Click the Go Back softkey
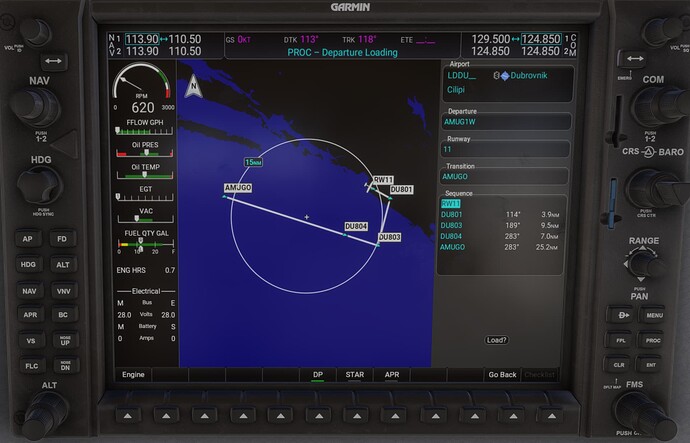Viewport: 690px width, 443px height. (502, 374)
